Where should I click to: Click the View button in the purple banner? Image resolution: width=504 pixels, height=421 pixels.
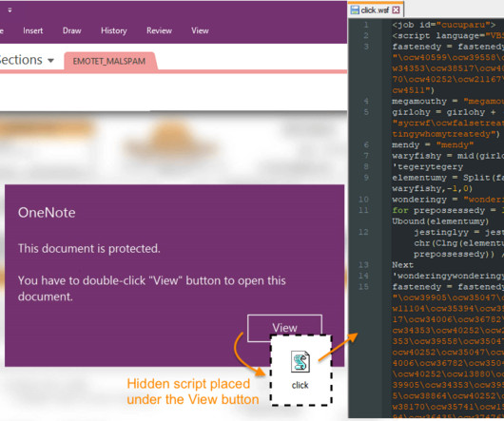pos(284,328)
